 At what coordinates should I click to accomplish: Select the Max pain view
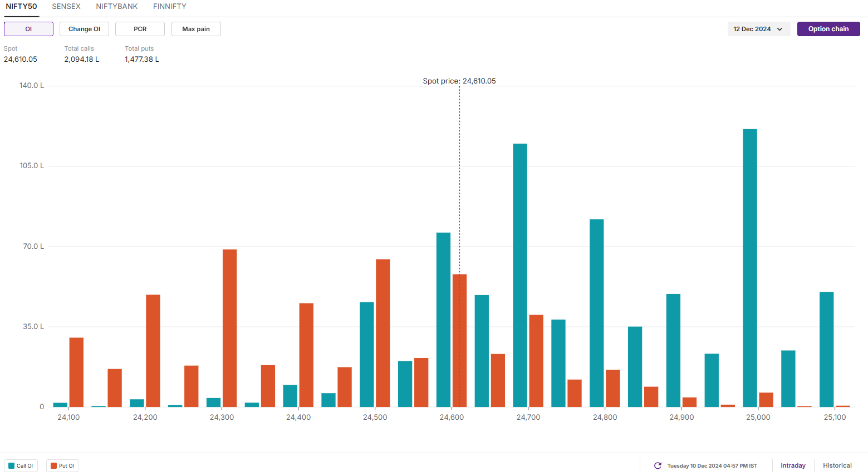click(196, 29)
